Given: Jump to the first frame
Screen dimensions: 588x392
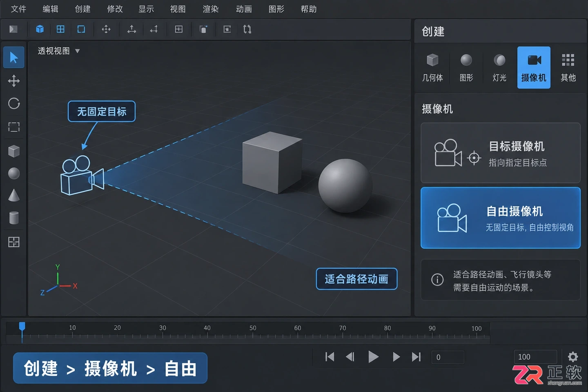Looking at the screenshot, I should click(330, 357).
